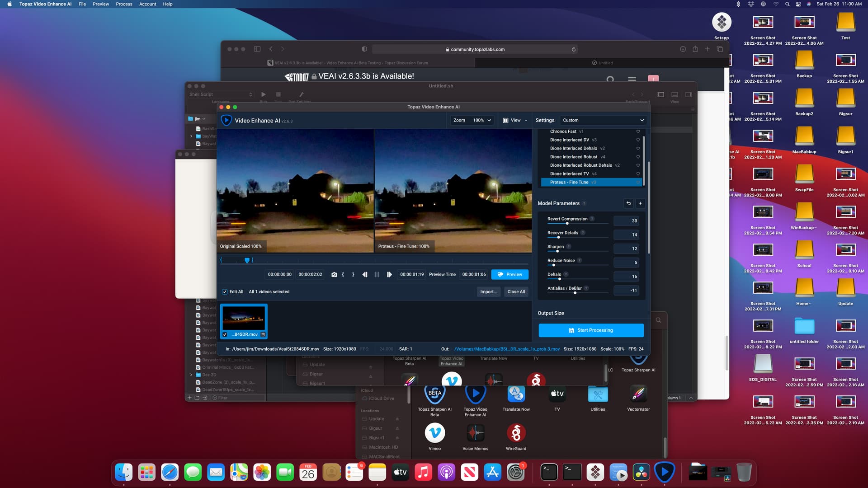This screenshot has width=868, height=488.
Task: Favorite the Chronos Fast model heart icon
Action: point(638,131)
